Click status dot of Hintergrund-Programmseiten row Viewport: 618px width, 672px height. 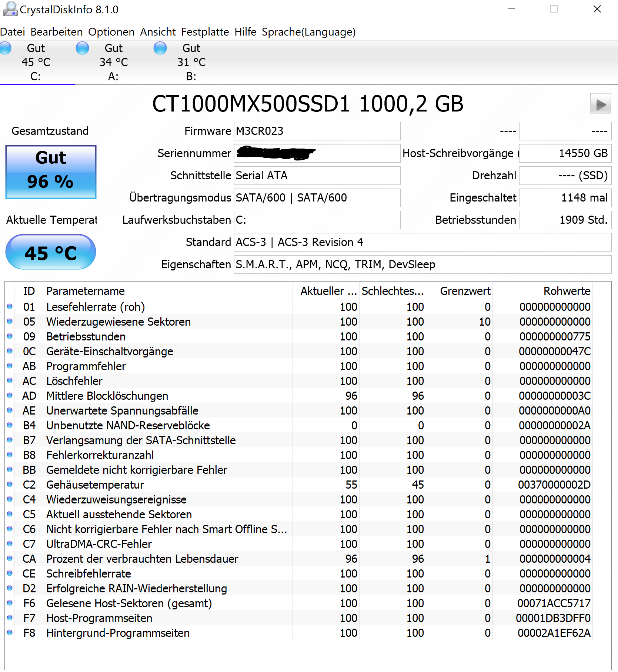(10, 633)
